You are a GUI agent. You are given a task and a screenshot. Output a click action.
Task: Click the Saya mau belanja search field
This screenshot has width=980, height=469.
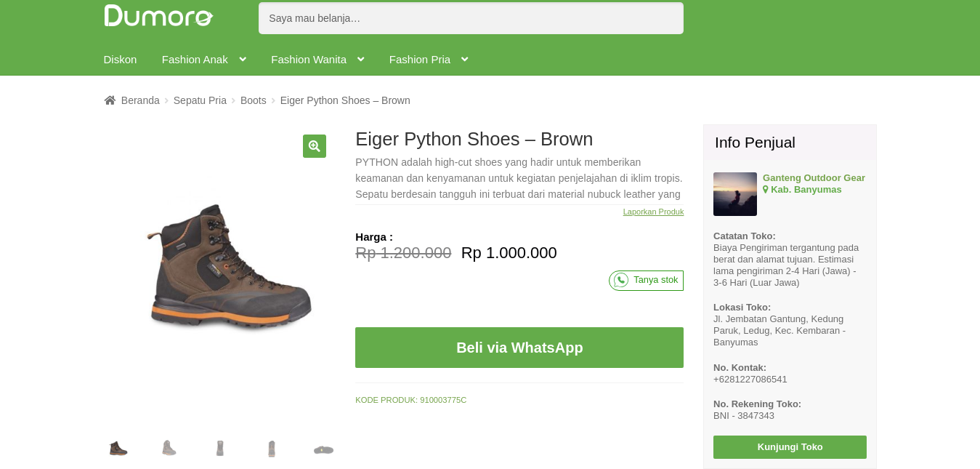[471, 18]
